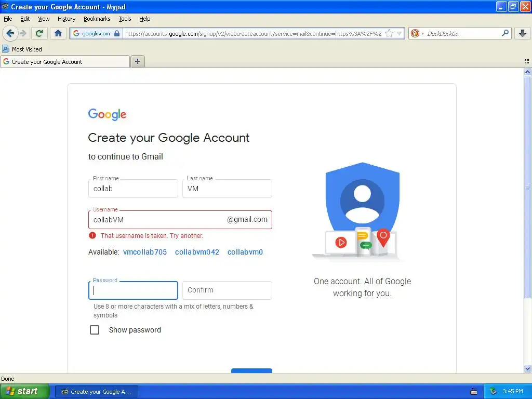Click the padlock site security icon
Image resolution: width=532 pixels, height=399 pixels.
pyautogui.click(x=117, y=33)
